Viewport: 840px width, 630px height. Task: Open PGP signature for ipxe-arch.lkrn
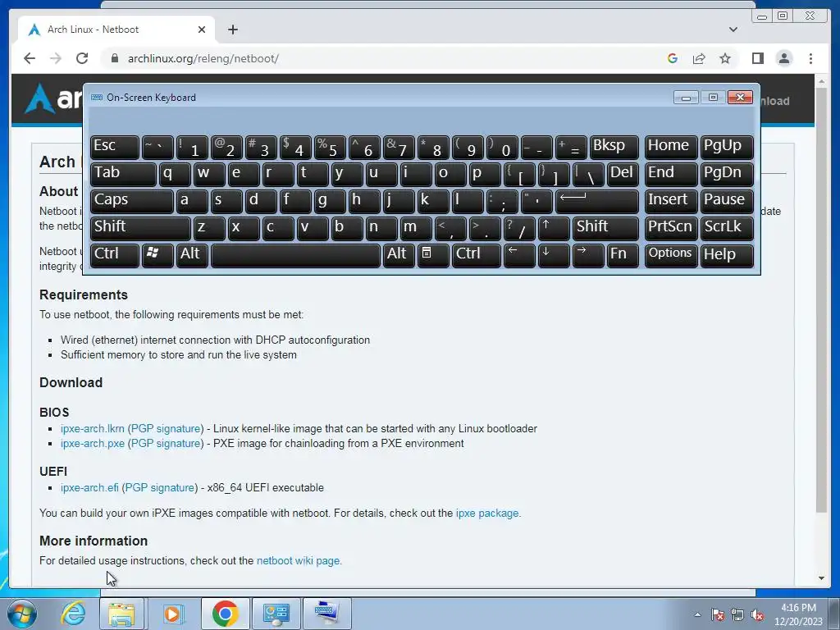(x=166, y=428)
